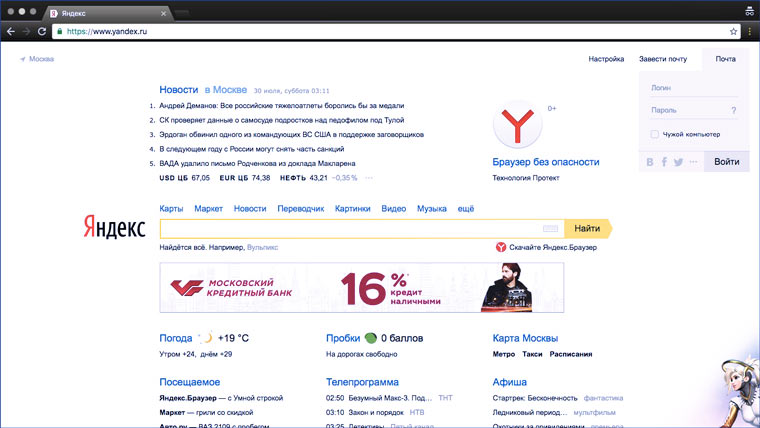Click the Войти login button
The height and width of the screenshot is (428, 760).
726,162
